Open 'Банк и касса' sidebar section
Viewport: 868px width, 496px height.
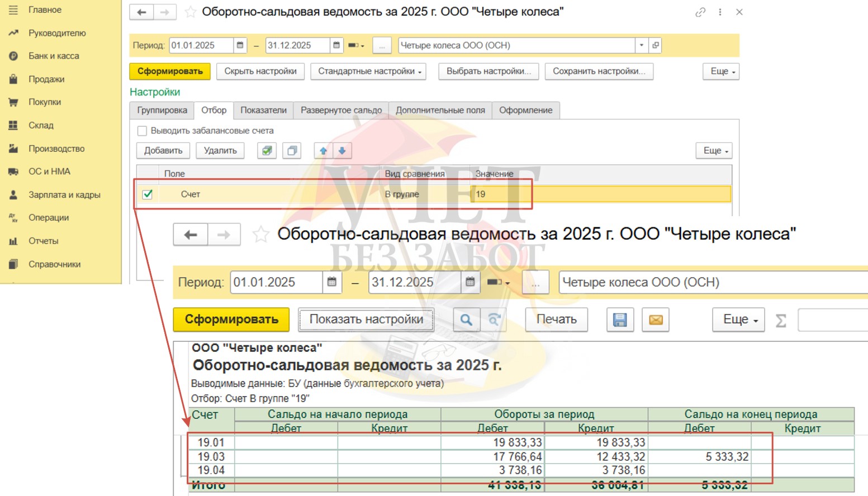(x=54, y=56)
